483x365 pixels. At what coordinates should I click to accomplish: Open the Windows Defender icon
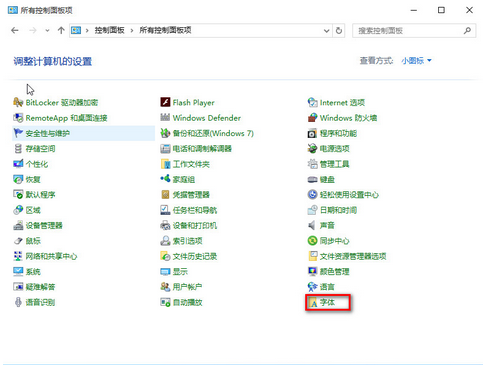[165, 118]
